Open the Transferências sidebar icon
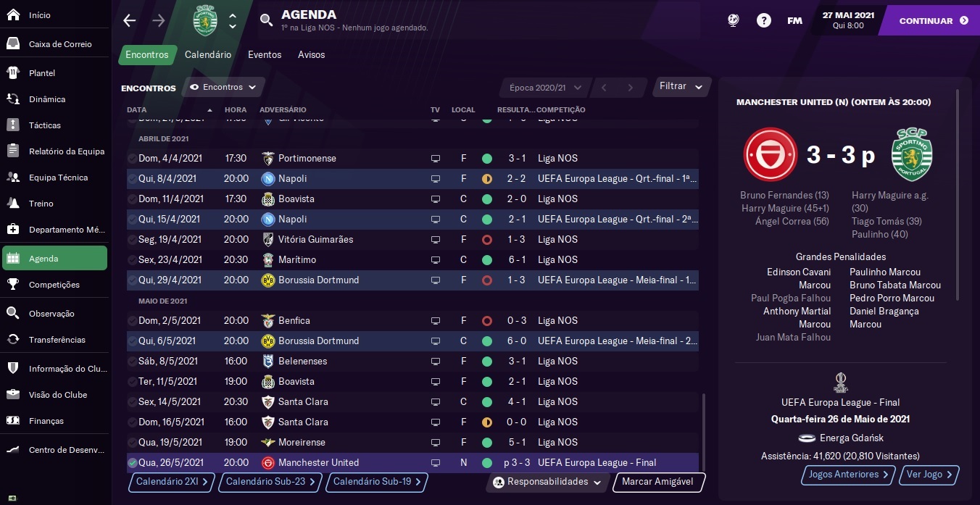Viewport: 980px width, 505px height. pos(13,339)
